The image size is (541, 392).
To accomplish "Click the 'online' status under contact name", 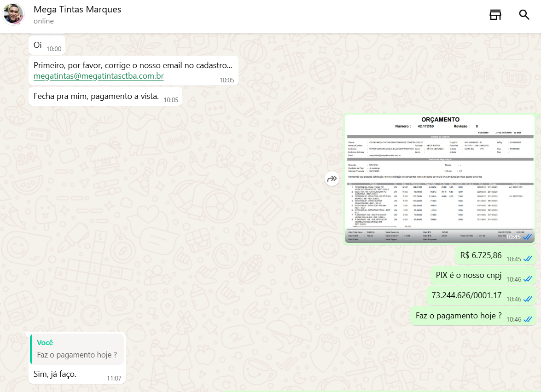I will (x=44, y=21).
